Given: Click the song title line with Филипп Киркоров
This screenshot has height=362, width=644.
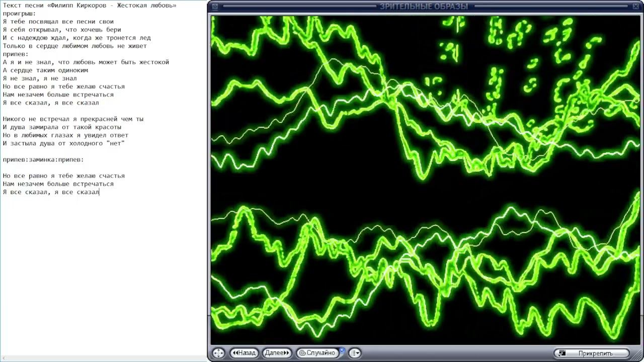Looking at the screenshot, I should tap(90, 6).
